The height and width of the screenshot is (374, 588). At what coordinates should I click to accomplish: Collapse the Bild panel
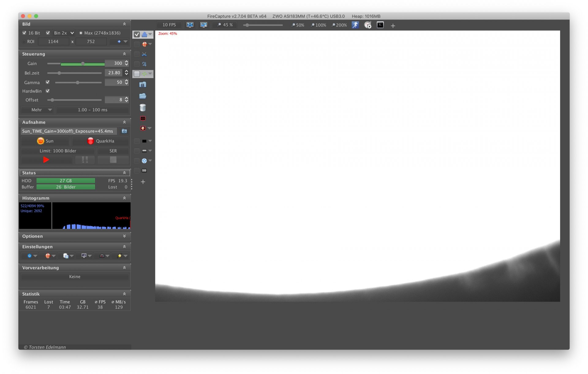tap(124, 24)
